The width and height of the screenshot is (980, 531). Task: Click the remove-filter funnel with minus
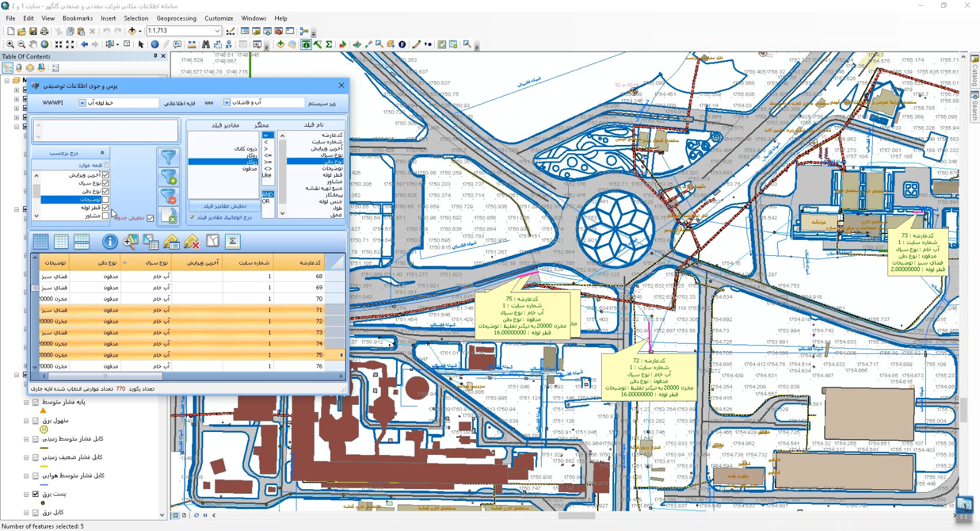169,196
